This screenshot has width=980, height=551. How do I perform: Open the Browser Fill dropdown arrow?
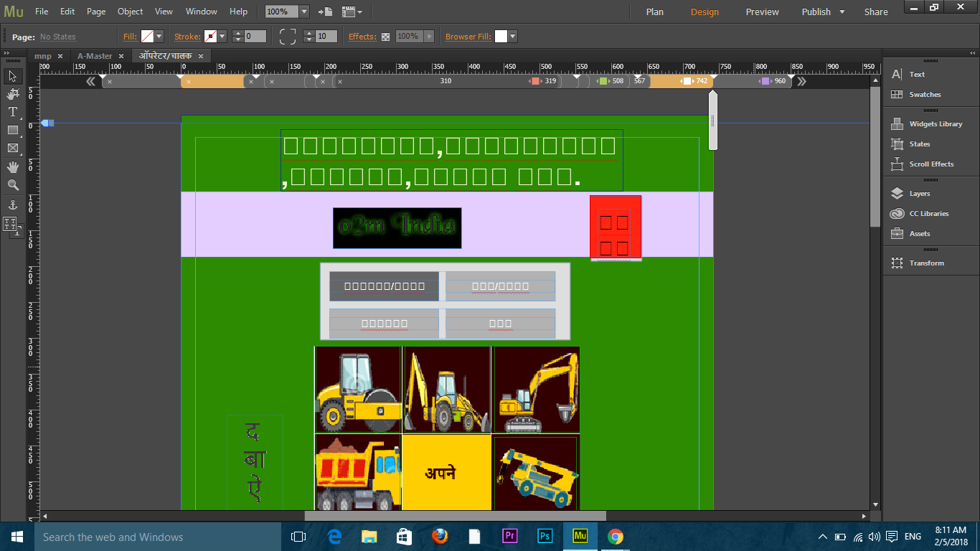[513, 36]
